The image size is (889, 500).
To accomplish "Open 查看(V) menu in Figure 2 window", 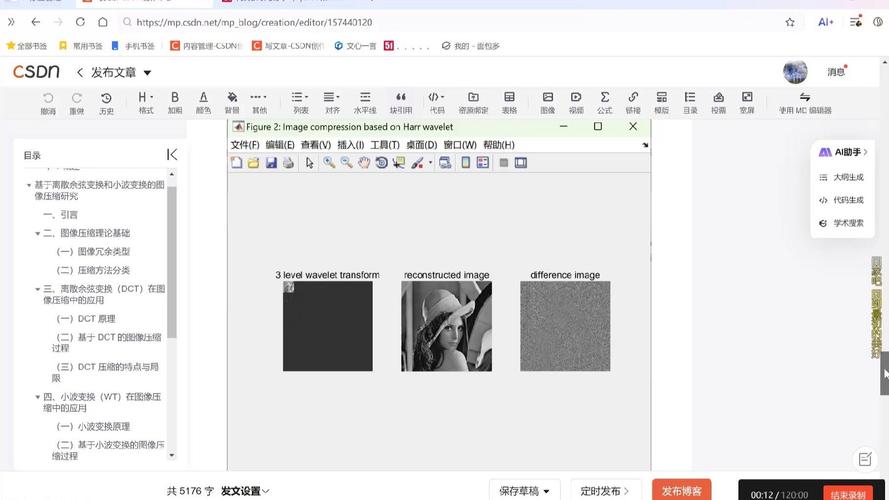I will pyautogui.click(x=316, y=145).
